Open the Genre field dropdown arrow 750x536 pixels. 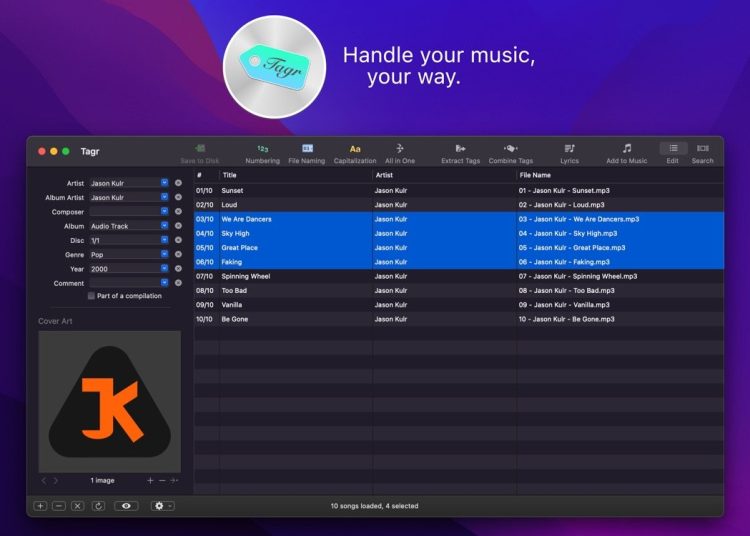coord(165,255)
